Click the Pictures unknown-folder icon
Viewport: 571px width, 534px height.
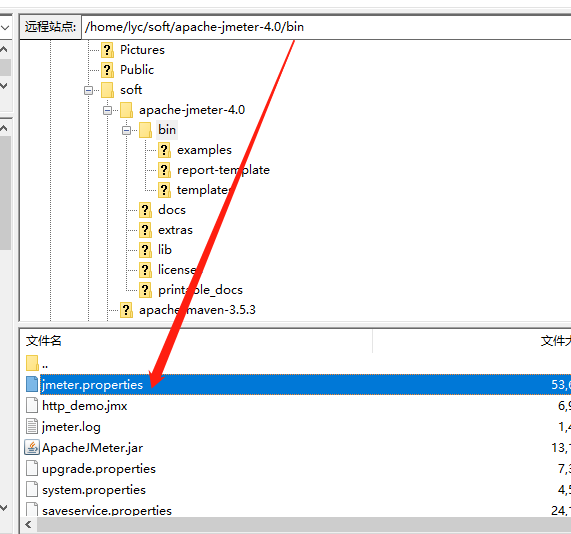point(107,50)
